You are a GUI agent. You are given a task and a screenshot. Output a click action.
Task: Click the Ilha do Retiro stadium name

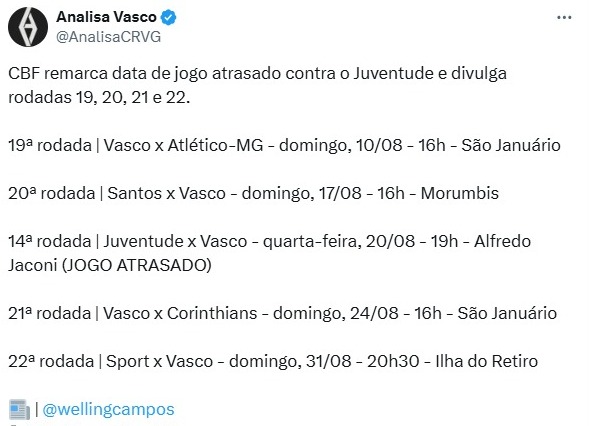click(487, 362)
